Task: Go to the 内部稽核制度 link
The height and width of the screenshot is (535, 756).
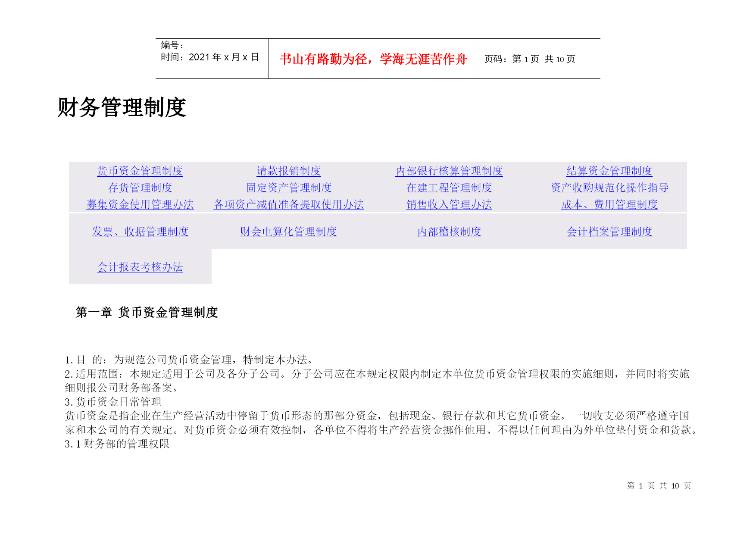Action: coord(449,232)
